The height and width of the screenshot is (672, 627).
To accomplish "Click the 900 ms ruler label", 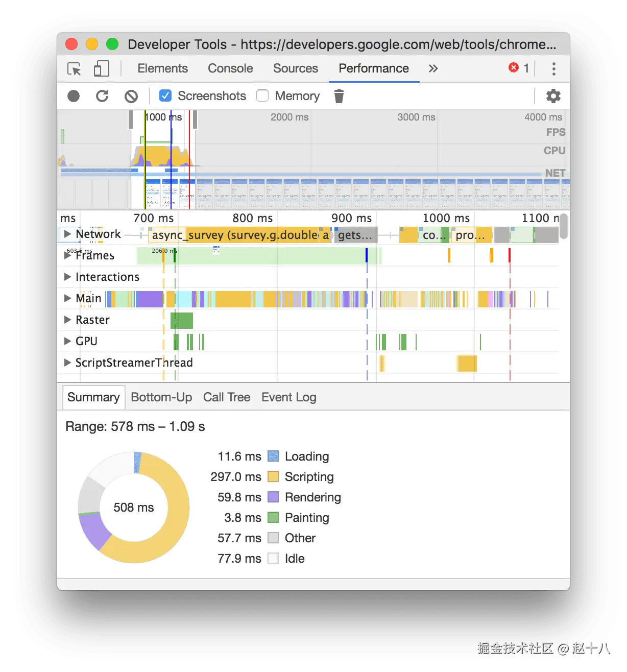I will tap(351, 218).
